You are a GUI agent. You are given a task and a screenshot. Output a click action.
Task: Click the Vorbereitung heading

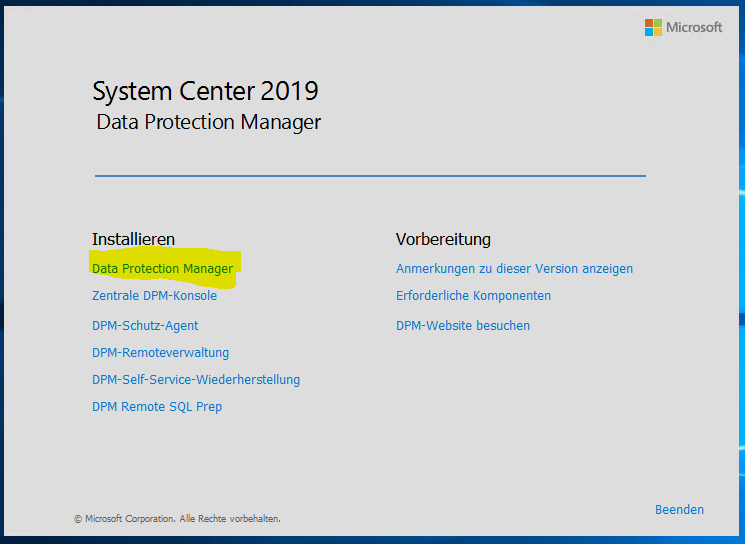[x=443, y=239]
